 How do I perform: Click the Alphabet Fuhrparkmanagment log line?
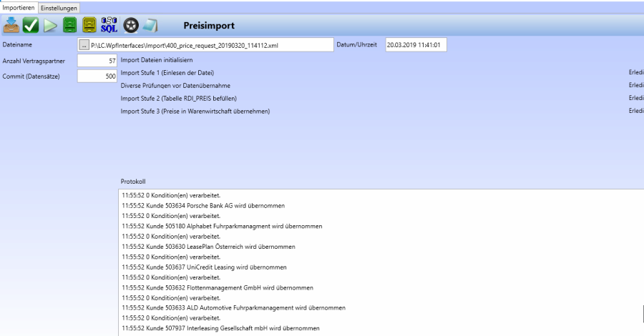coord(222,226)
